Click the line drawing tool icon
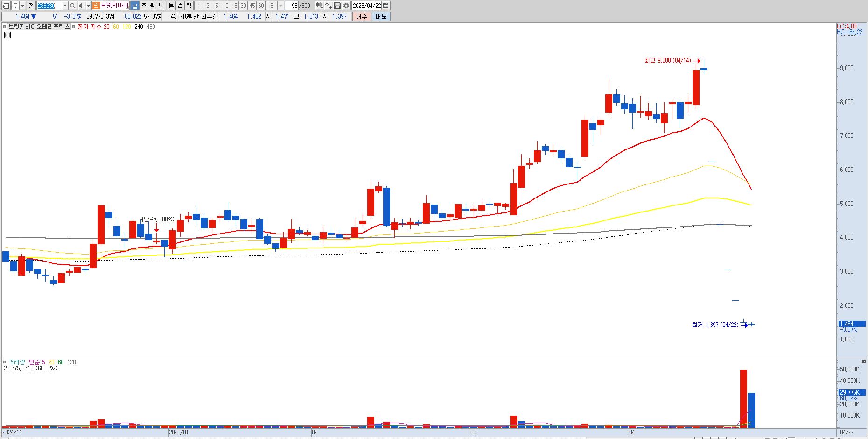Screen dimensions: 868x439 [x=329, y=6]
